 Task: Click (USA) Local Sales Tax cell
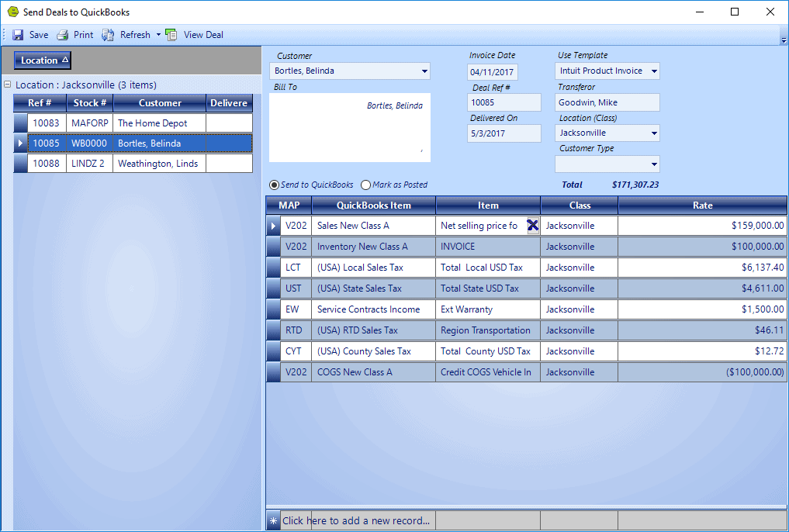373,268
